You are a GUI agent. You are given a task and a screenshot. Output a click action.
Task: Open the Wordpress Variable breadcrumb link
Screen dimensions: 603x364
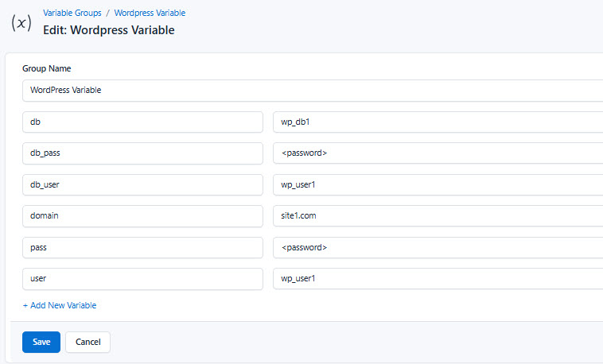[150, 13]
